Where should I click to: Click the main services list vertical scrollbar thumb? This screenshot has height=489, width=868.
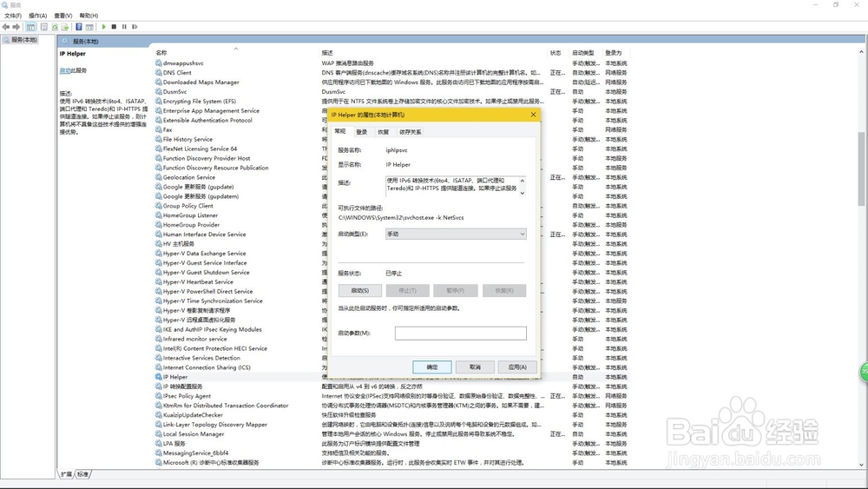(x=861, y=169)
